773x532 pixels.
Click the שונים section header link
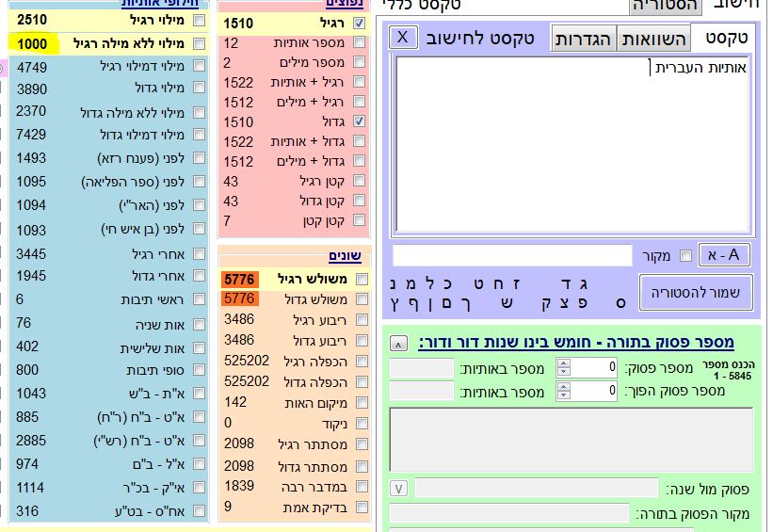346,256
